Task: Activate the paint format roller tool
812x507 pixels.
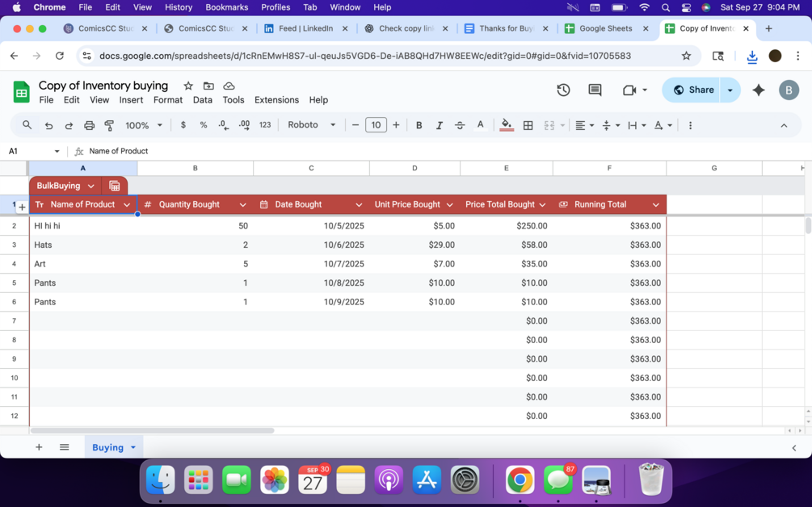Action: pos(109,125)
